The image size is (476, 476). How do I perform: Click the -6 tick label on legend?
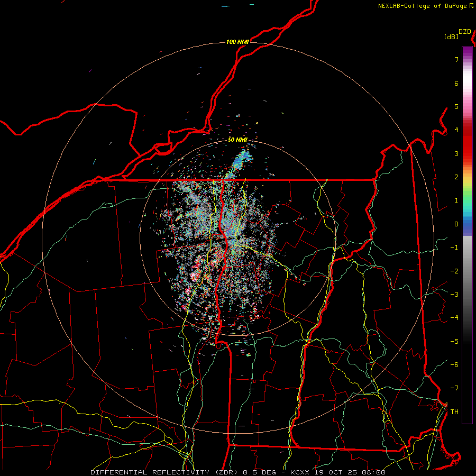click(454, 365)
